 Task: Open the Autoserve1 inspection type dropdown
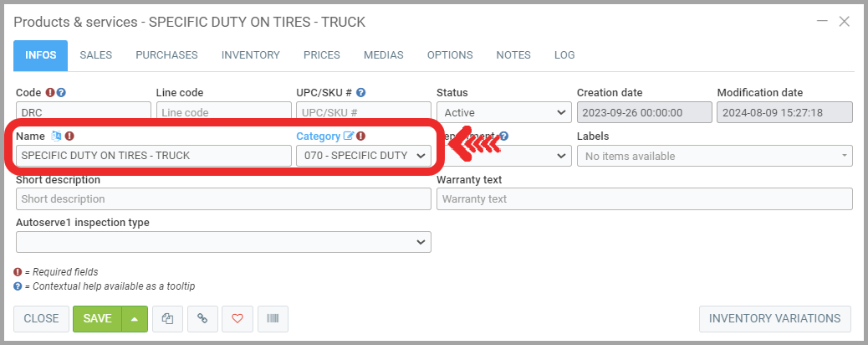223,242
